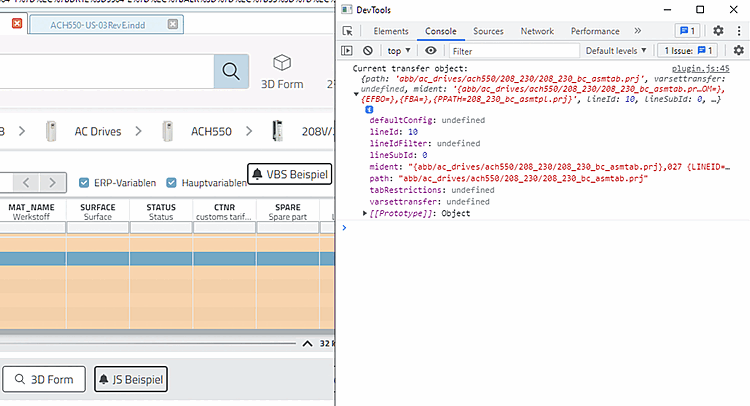Toggle the Hauptvariablen checkbox
The image size is (750, 406).
pos(171,183)
